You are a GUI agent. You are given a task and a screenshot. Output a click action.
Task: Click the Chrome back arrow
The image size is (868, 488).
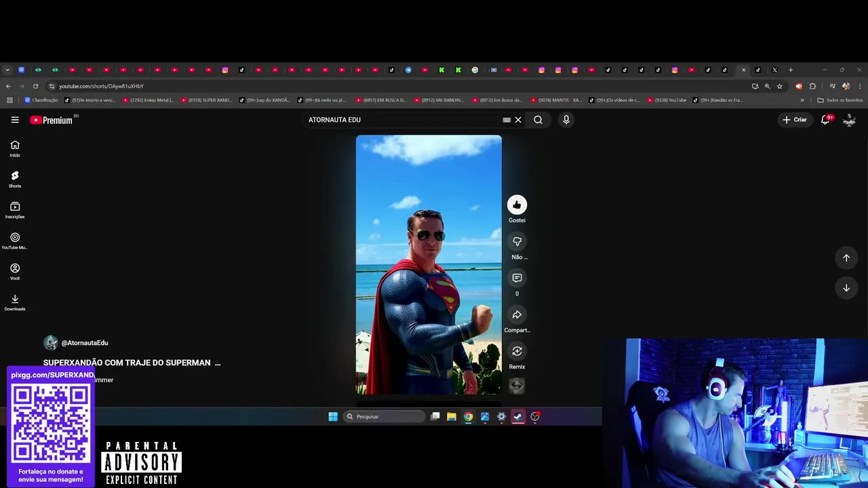tap(8, 86)
